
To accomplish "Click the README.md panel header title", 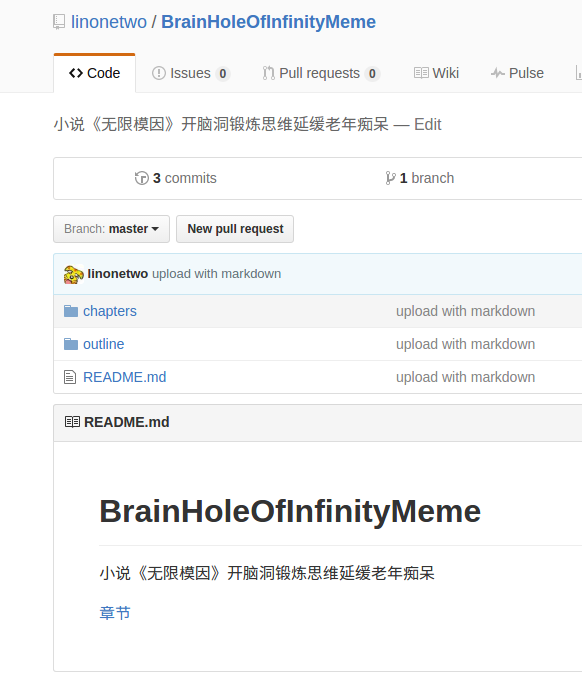I will coord(126,422).
